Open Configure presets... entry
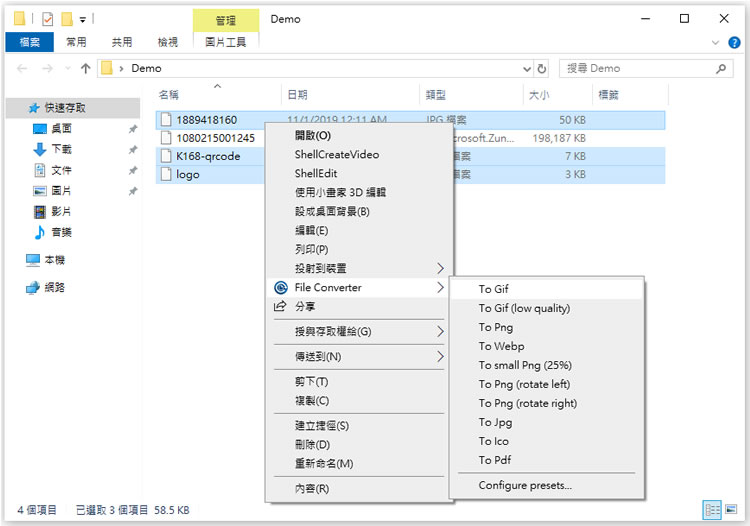 click(525, 486)
